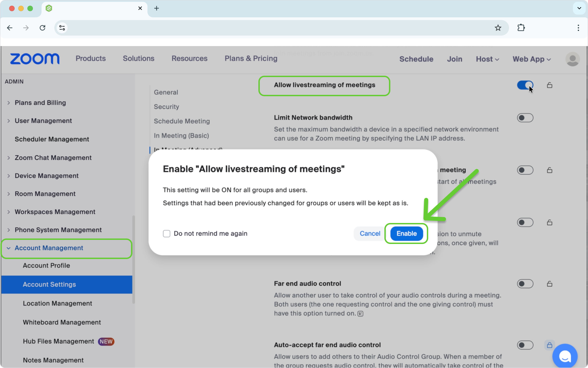The width and height of the screenshot is (588, 368).
Task: Open Account Profile
Action: pyautogui.click(x=46, y=266)
